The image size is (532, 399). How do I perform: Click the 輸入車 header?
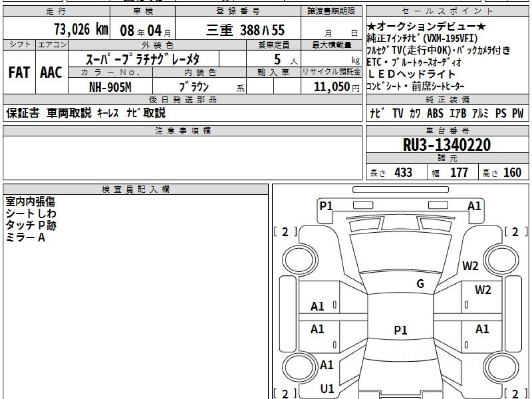274,72
